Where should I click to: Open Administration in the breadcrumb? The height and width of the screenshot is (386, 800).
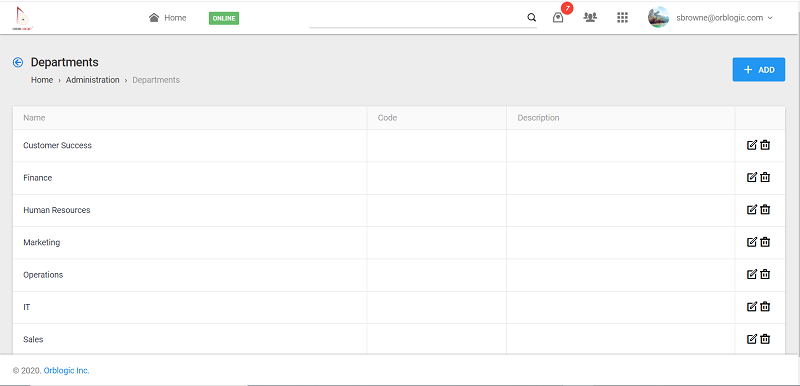92,80
